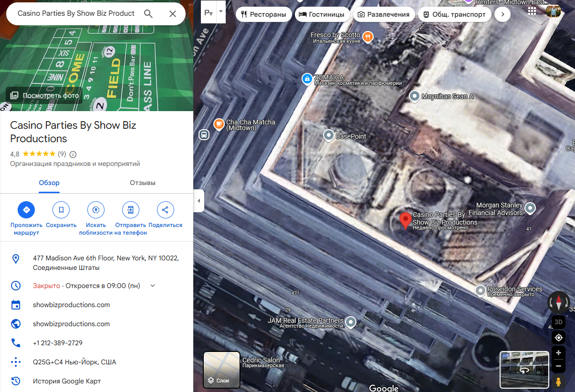Click История Google Карт history icon
The image size is (575, 392).
pos(16,381)
